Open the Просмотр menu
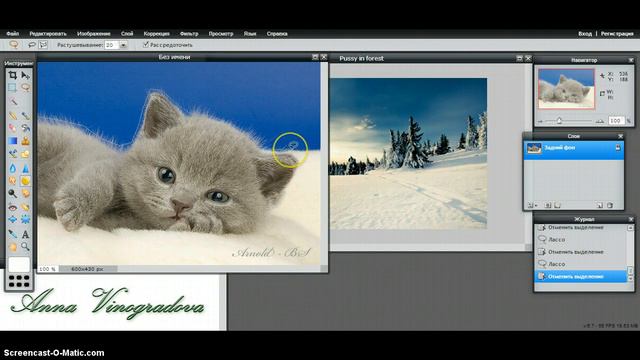The image size is (640, 360). [x=221, y=34]
